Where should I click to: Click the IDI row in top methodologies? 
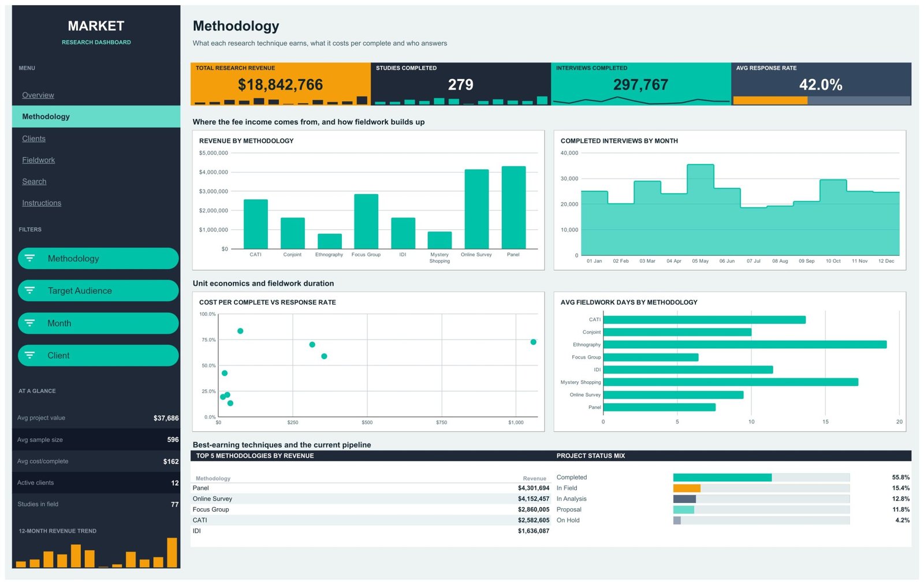point(371,531)
